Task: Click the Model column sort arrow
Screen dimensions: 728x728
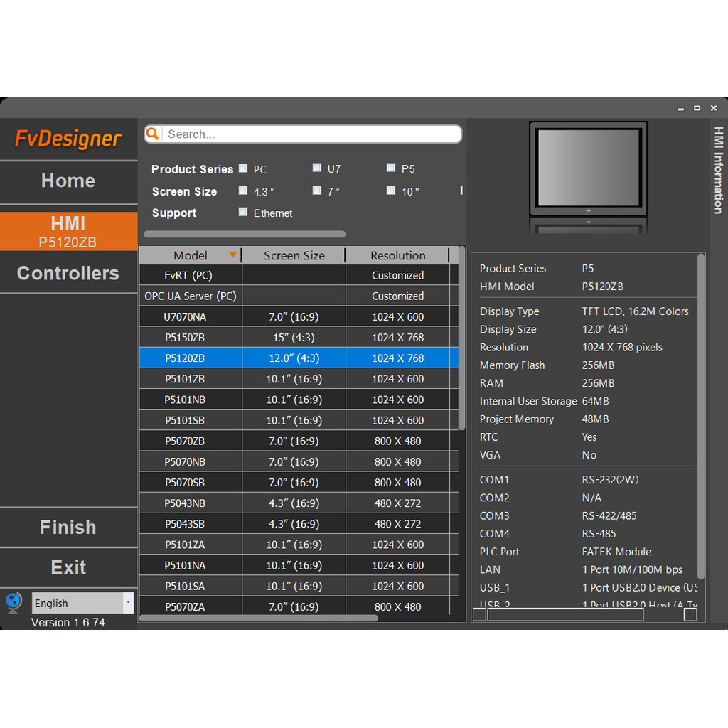Action: coord(232,255)
